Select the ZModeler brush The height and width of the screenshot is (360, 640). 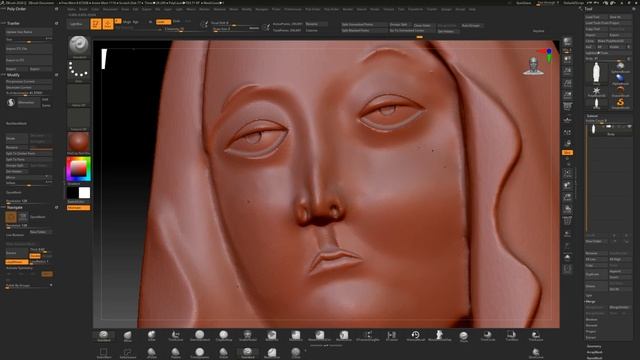tap(391, 336)
